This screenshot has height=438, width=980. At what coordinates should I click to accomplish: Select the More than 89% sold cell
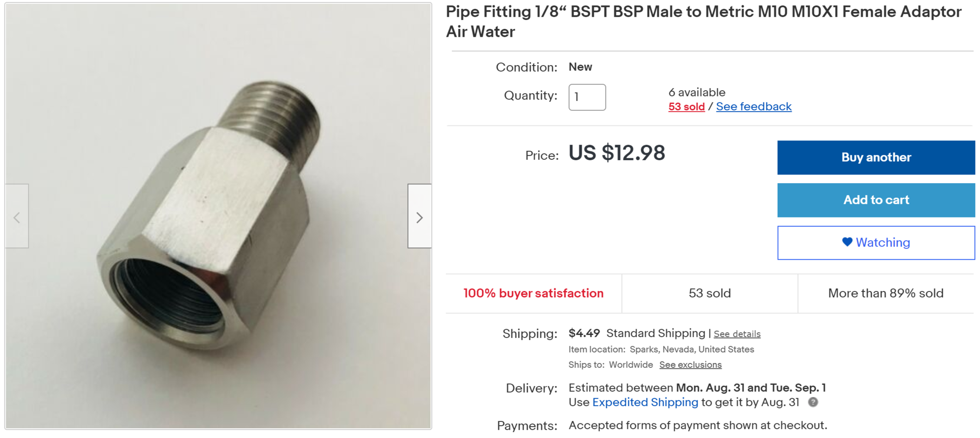pyautogui.click(x=885, y=293)
